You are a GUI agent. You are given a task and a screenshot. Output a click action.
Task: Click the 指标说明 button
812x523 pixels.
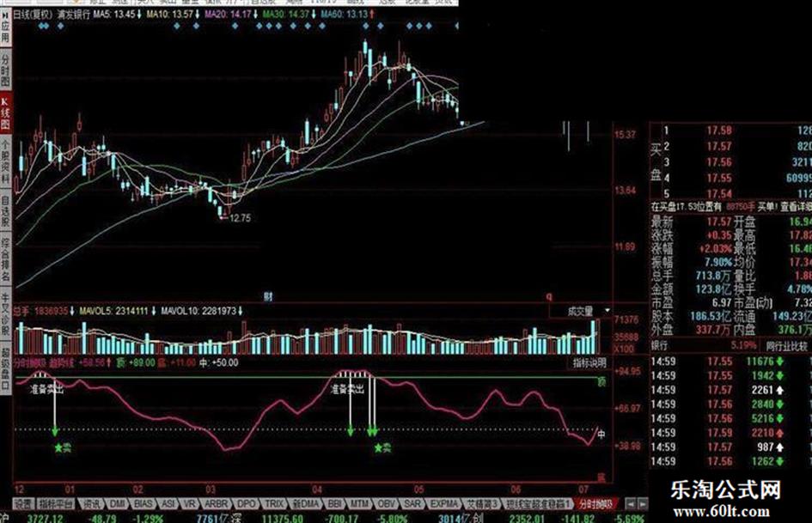589,363
